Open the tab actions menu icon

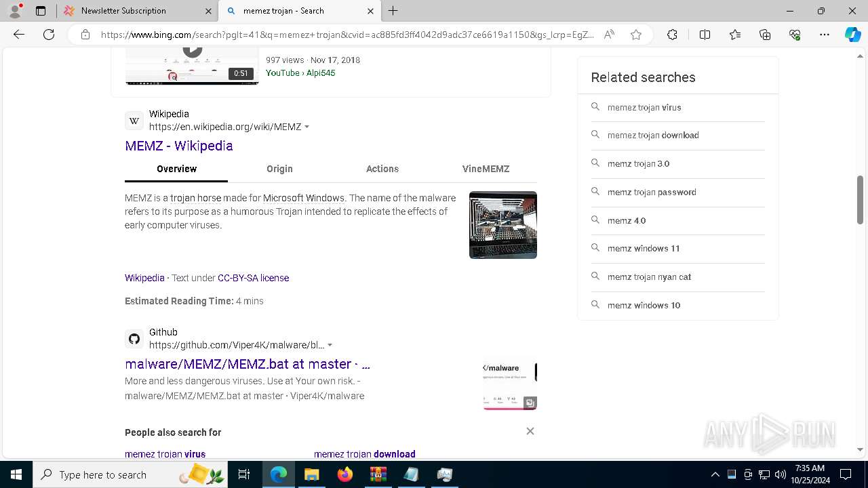[41, 11]
